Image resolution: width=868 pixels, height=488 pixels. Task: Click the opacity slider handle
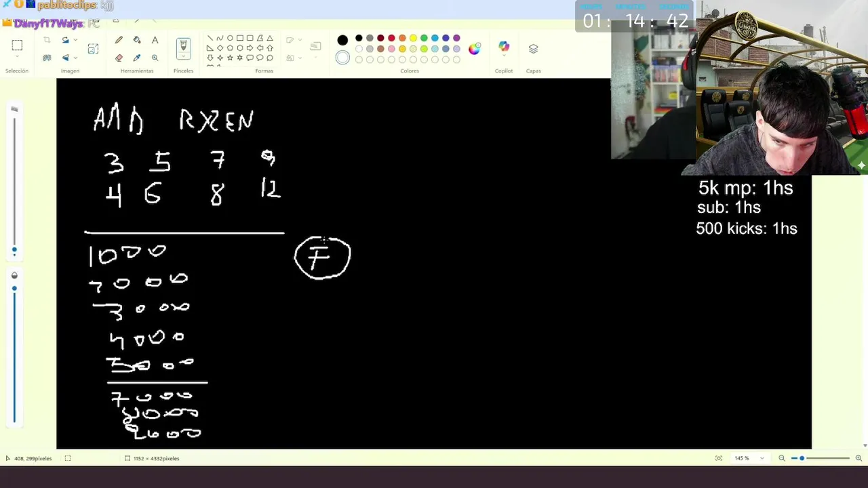(x=14, y=289)
